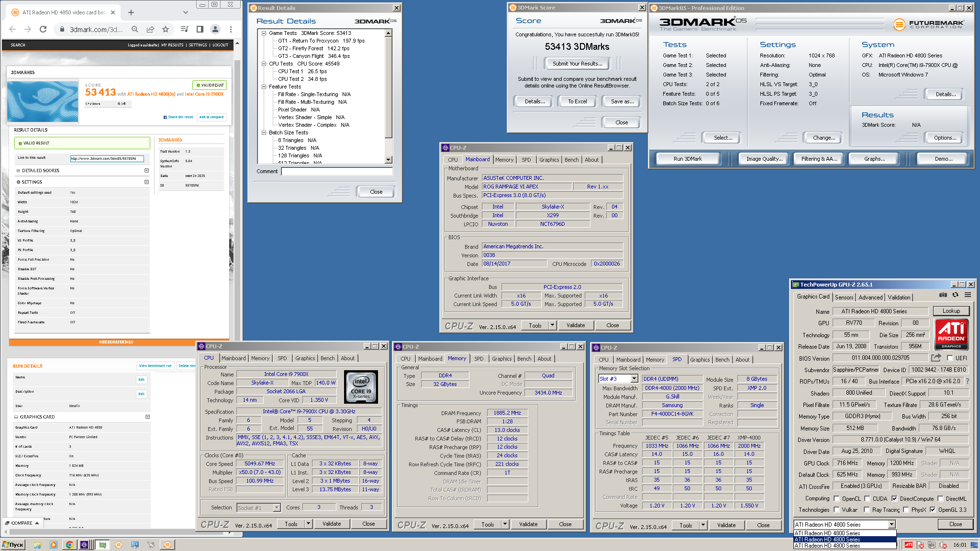Image resolution: width=980 pixels, height=551 pixels.
Task: Click the ATI Catalyst tray icon
Action: [x=908, y=545]
